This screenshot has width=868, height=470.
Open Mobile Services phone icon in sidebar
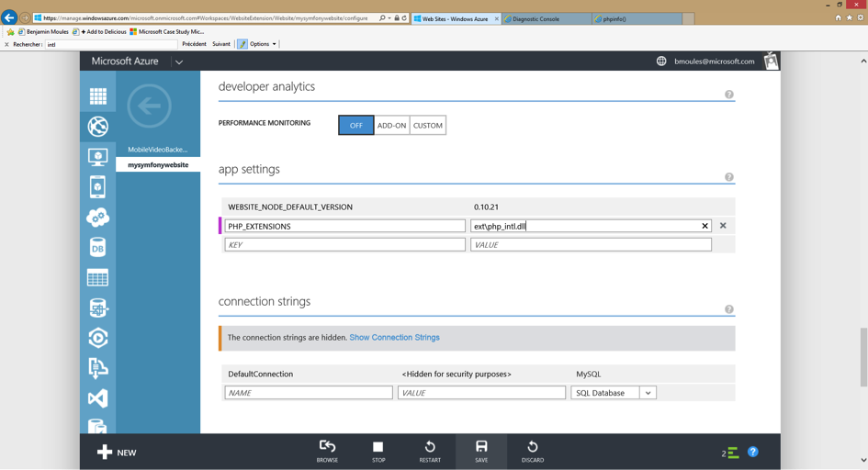click(98, 187)
